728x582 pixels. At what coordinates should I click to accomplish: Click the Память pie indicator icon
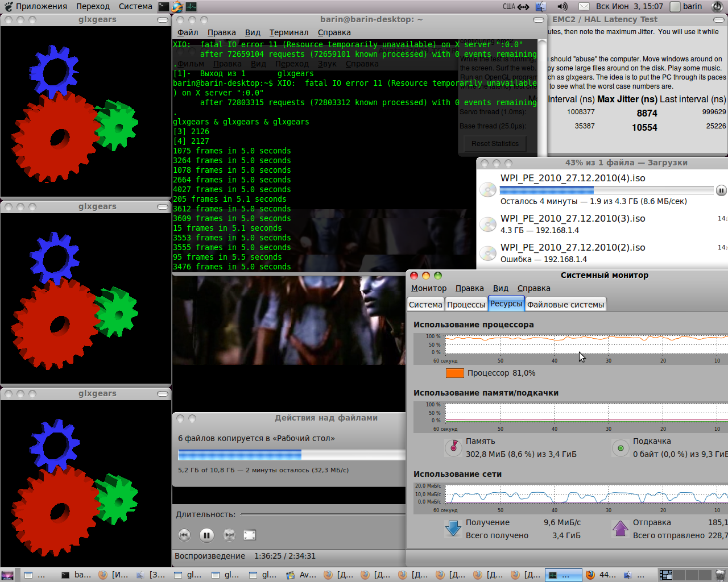coord(453,448)
